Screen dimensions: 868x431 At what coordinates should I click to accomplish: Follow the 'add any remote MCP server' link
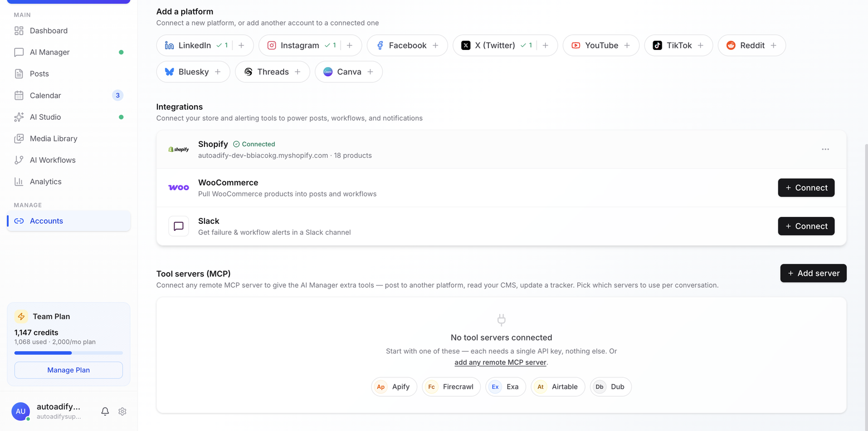(500, 363)
